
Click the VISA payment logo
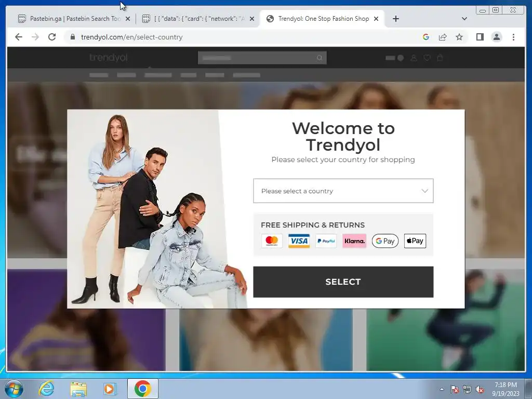pos(299,241)
